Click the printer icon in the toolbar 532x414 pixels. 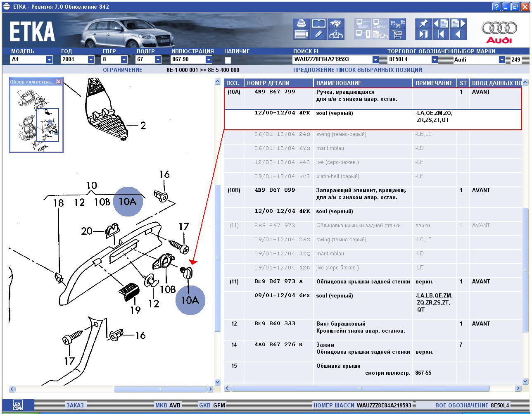point(301,24)
